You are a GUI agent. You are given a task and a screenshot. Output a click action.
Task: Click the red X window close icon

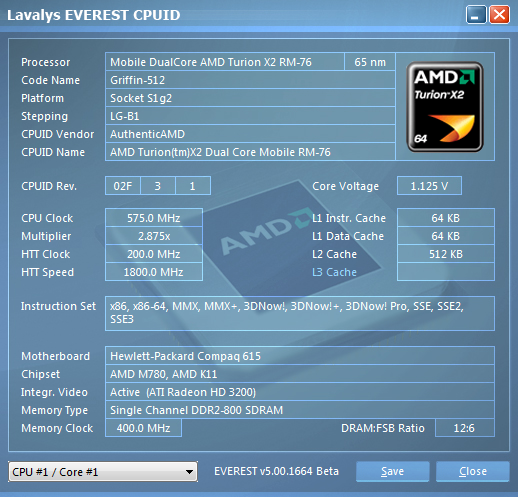[x=499, y=15]
